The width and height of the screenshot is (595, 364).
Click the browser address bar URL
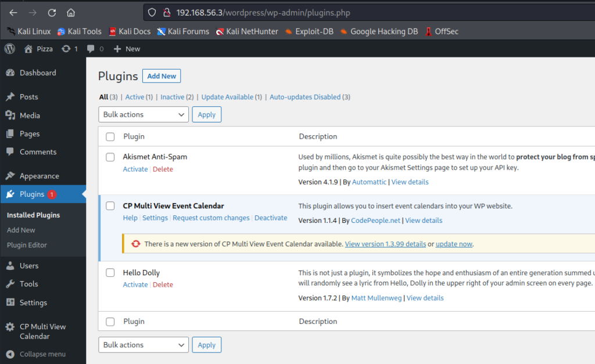pyautogui.click(x=263, y=13)
